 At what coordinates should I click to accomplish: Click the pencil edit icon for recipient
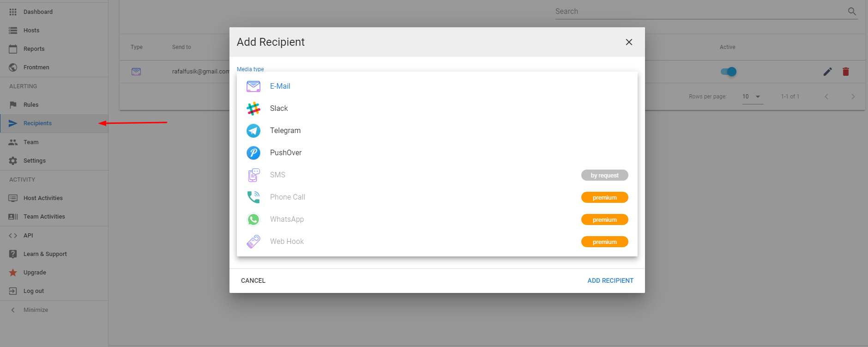pyautogui.click(x=827, y=72)
